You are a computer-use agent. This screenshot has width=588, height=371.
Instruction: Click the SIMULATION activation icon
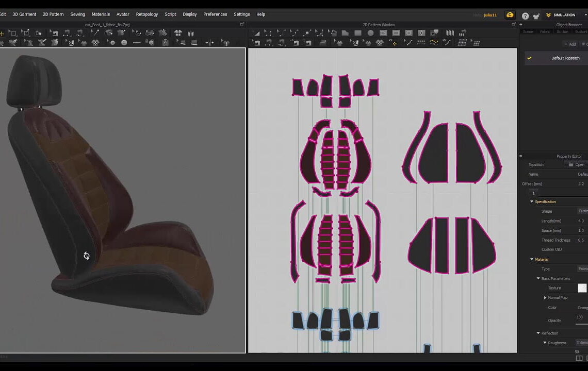[548, 15]
